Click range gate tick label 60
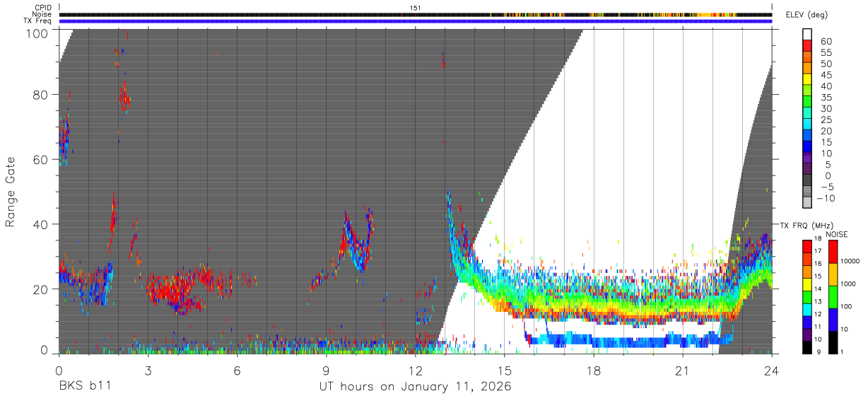 click(x=42, y=159)
